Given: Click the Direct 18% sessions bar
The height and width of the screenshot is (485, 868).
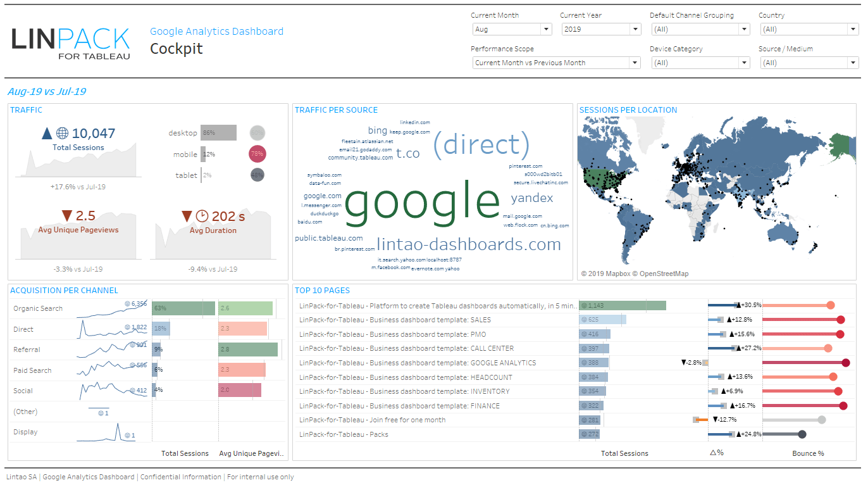Looking at the screenshot, I should click(161, 329).
